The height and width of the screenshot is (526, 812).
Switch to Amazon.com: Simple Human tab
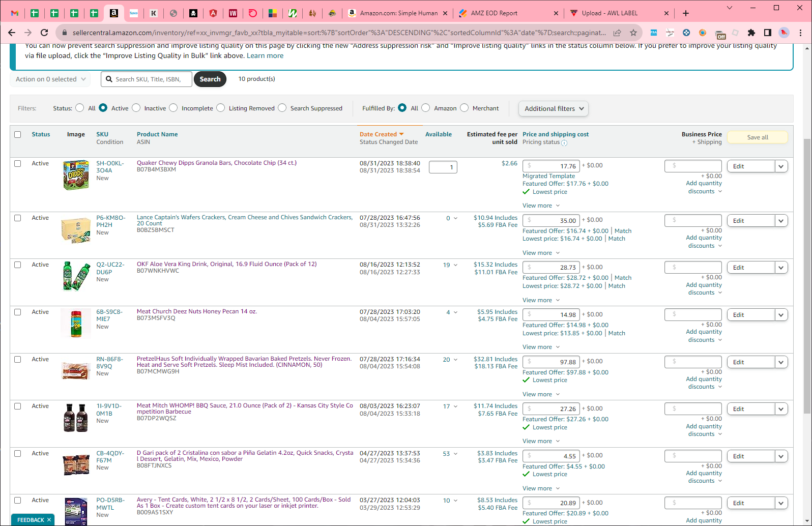(x=398, y=13)
